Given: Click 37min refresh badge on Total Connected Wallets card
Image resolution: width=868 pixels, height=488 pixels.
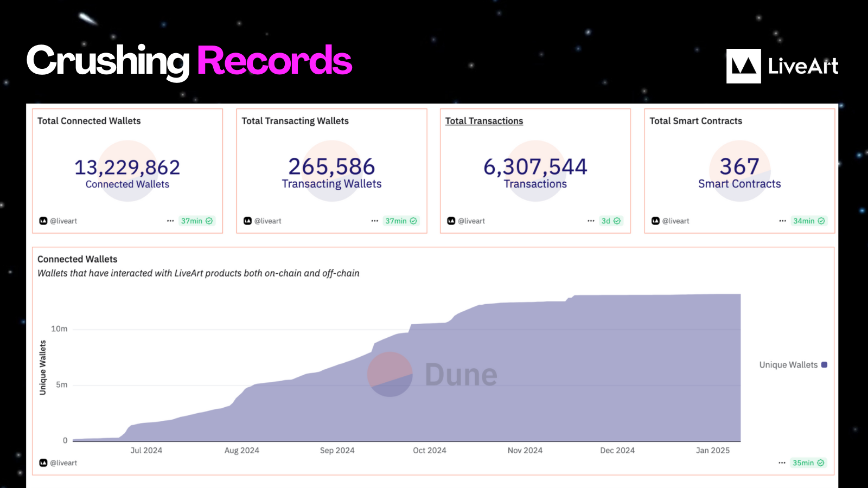Looking at the screenshot, I should click(x=197, y=221).
